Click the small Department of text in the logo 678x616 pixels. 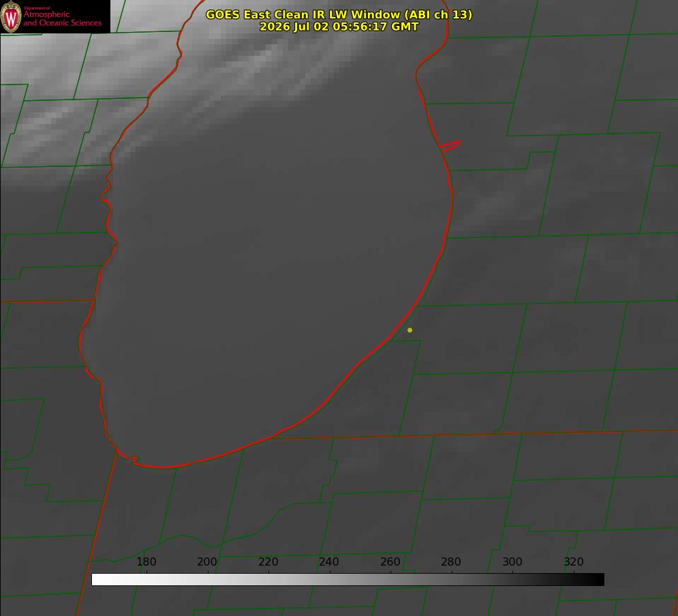37,8
